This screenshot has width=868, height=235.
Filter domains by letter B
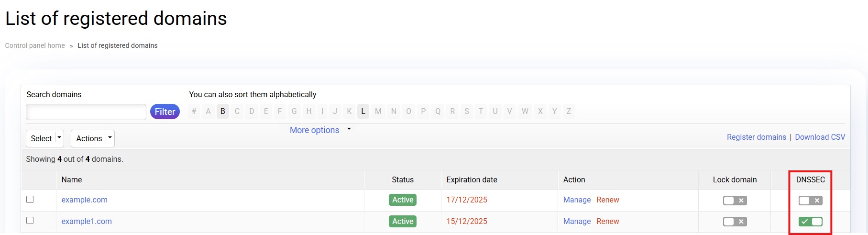(x=223, y=112)
